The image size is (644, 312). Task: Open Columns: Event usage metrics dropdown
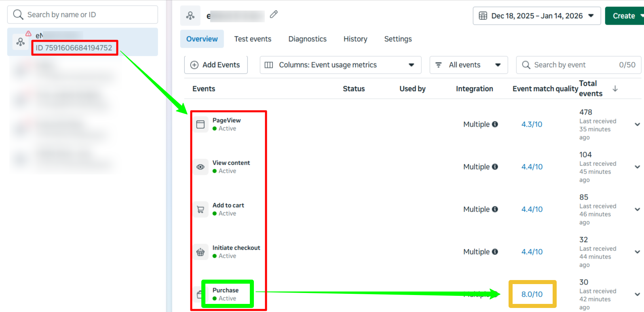point(340,65)
